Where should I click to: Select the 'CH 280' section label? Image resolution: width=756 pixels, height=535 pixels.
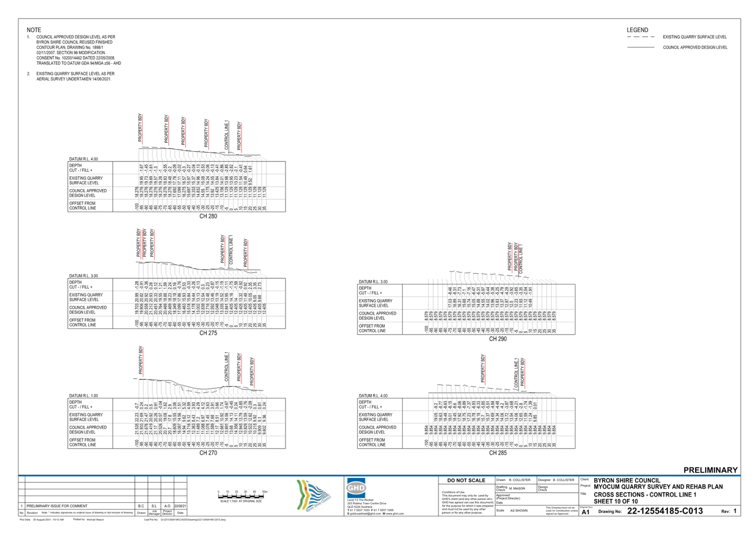click(208, 216)
